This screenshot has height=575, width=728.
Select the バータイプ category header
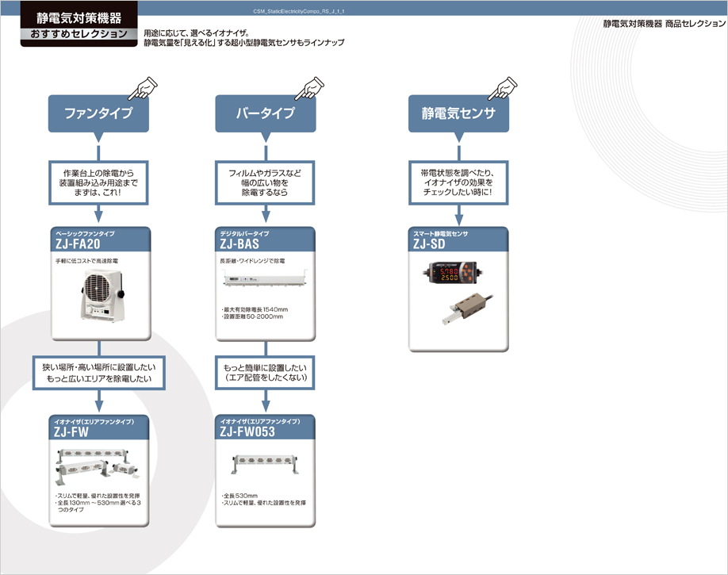pos(266,113)
